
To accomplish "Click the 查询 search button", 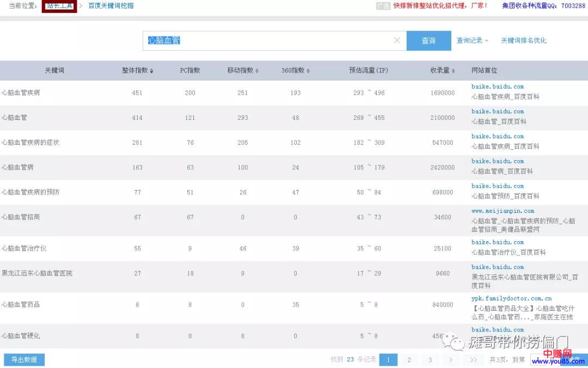I will [428, 41].
